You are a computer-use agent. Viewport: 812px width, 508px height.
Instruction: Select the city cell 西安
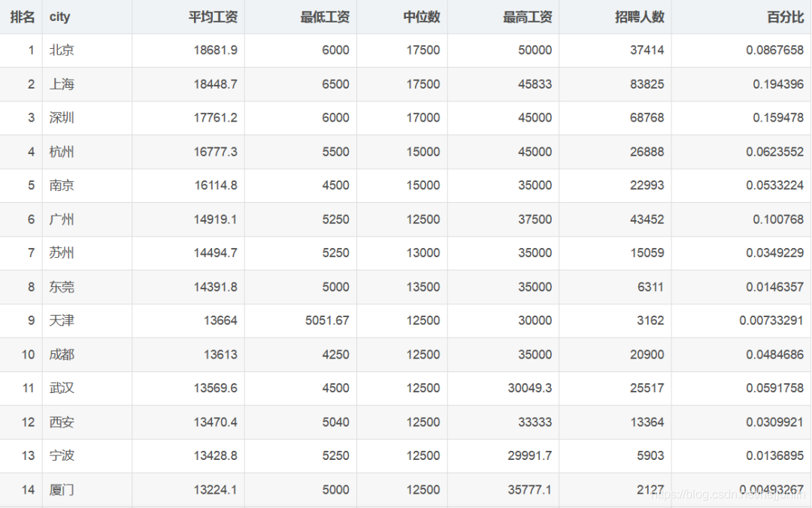(x=62, y=422)
